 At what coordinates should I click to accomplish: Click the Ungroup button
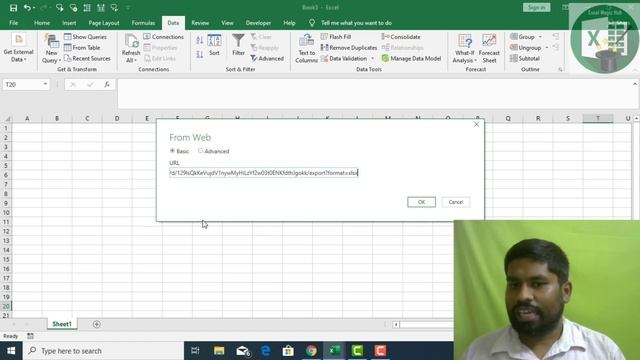[x=526, y=48]
